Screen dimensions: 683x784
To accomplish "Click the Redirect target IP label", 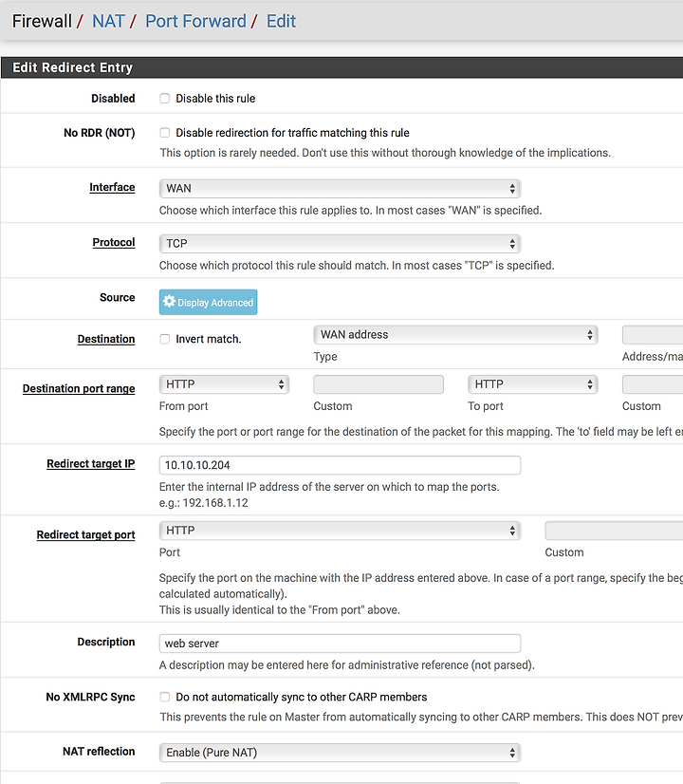I will click(x=90, y=463).
